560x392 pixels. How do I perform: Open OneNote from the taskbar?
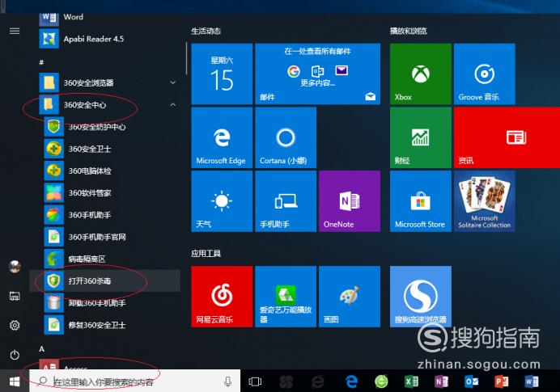(x=441, y=381)
